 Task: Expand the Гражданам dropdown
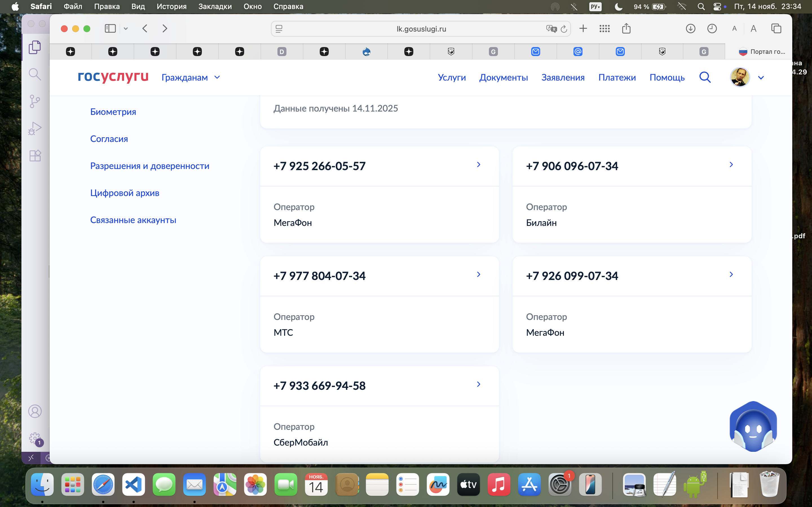click(x=191, y=77)
